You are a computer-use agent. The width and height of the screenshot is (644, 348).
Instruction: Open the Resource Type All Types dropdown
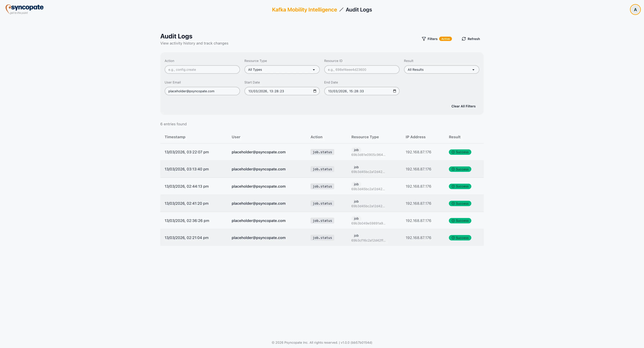coord(282,69)
